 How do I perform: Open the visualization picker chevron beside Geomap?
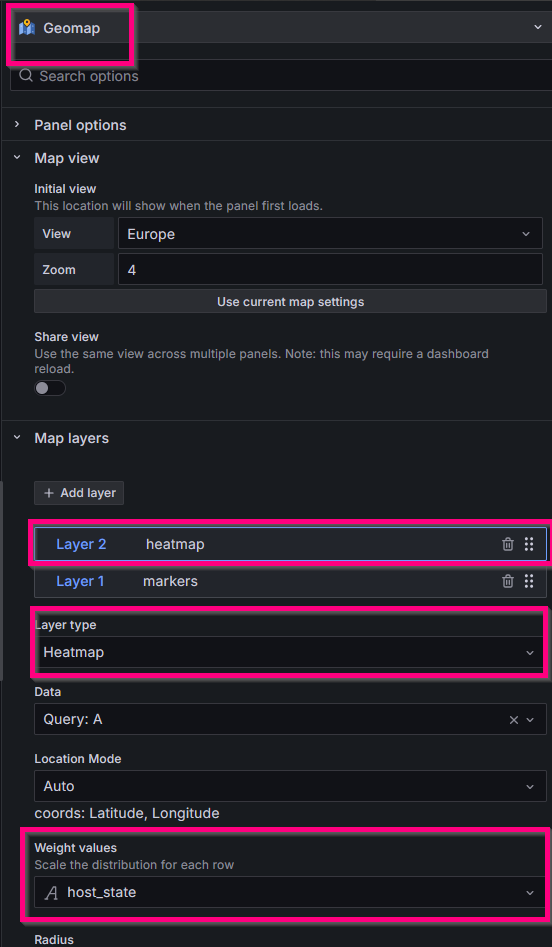point(538,28)
